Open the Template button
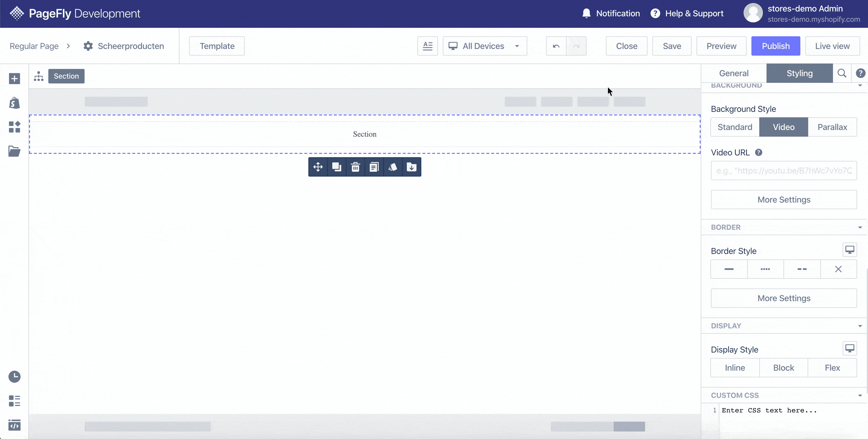The height and width of the screenshot is (439, 868). pyautogui.click(x=217, y=46)
